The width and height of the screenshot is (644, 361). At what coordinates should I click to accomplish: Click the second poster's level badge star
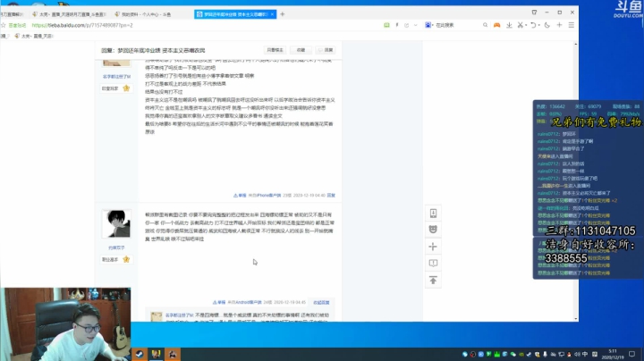126,259
